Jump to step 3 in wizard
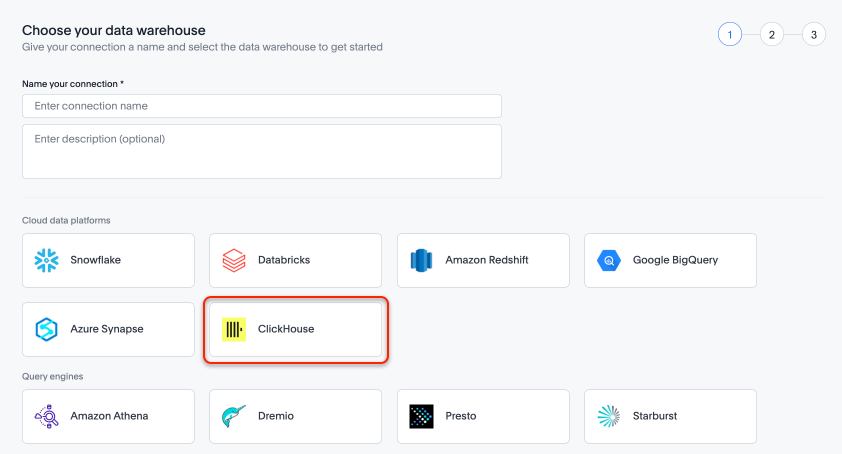The width and height of the screenshot is (842, 454). click(x=813, y=35)
